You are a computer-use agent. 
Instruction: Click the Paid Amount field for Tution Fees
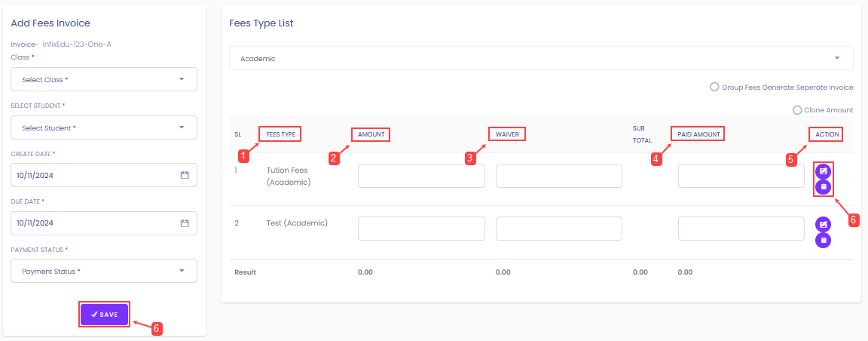[x=741, y=176]
